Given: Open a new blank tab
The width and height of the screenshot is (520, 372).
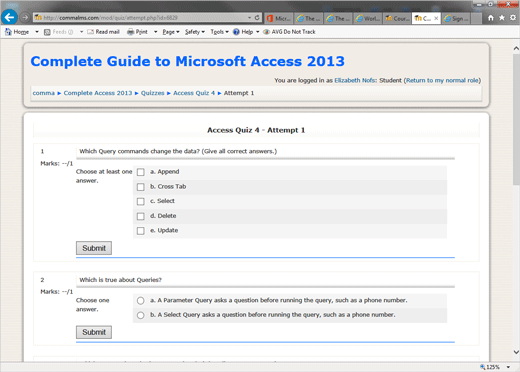Looking at the screenshot, I should [477, 18].
